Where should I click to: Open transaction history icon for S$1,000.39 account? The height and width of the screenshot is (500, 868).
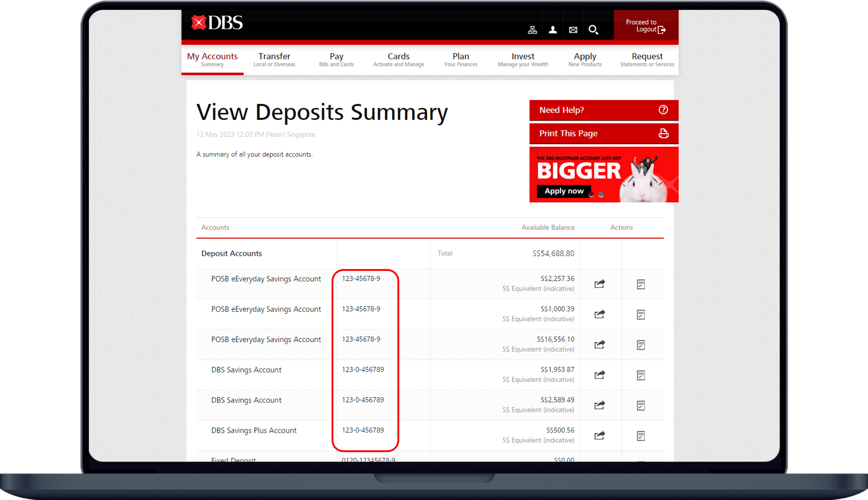tap(641, 314)
